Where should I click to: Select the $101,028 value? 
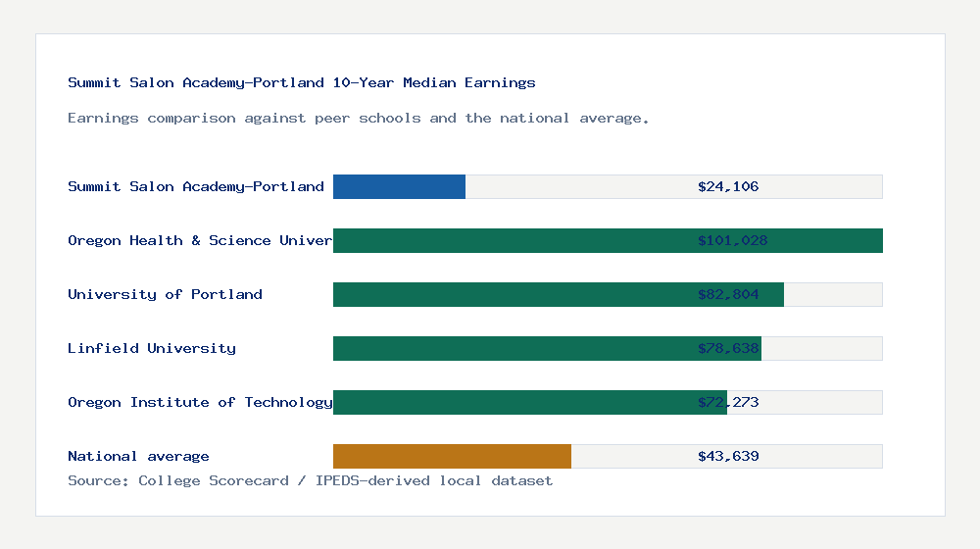(732, 241)
